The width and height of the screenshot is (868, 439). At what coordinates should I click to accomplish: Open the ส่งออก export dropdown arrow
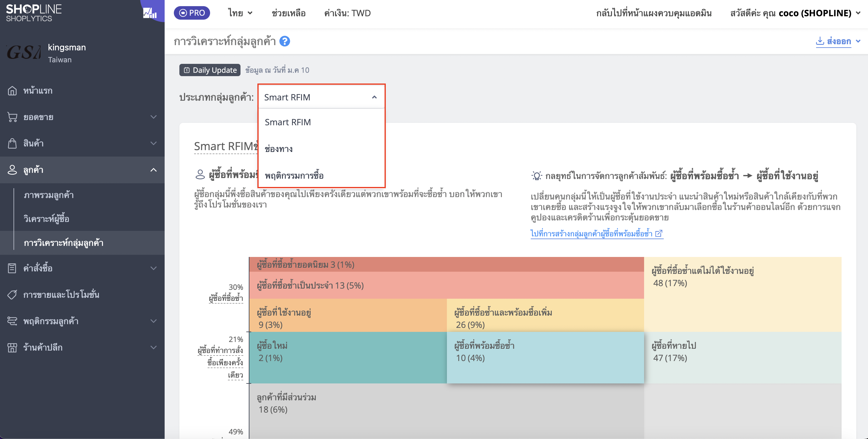858,41
